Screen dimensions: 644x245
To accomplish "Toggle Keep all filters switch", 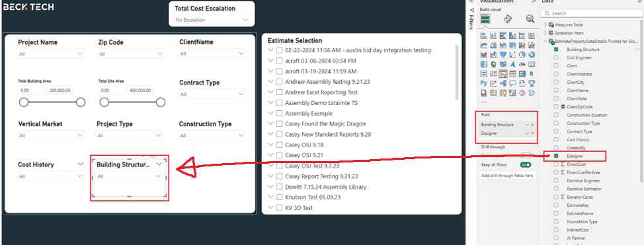I will 525,164.
